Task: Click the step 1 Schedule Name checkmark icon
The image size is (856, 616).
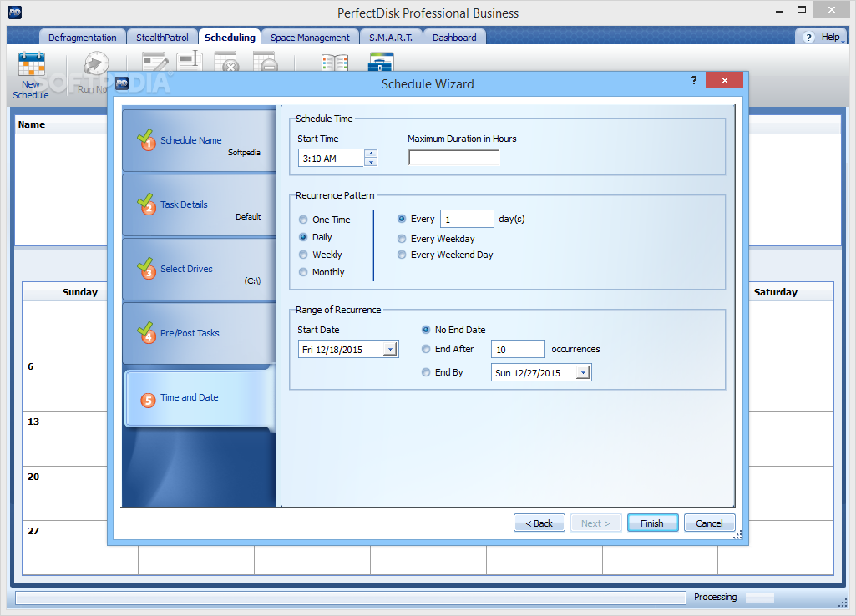Action: coord(146,139)
